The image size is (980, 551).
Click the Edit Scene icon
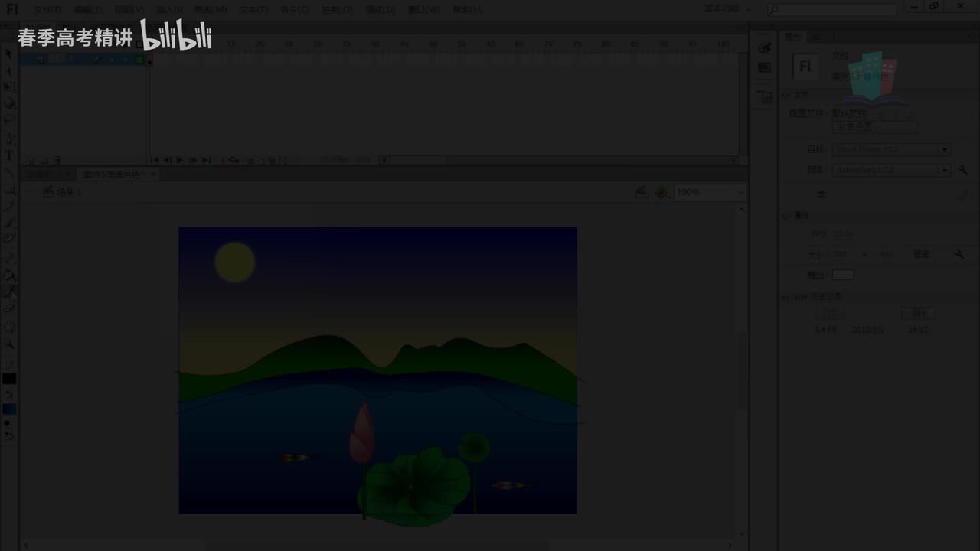(x=642, y=192)
